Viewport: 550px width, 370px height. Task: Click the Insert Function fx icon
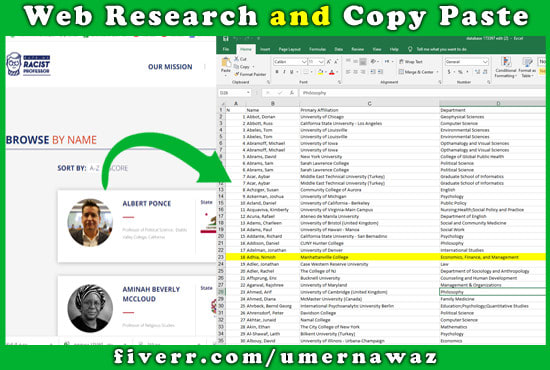coord(291,93)
